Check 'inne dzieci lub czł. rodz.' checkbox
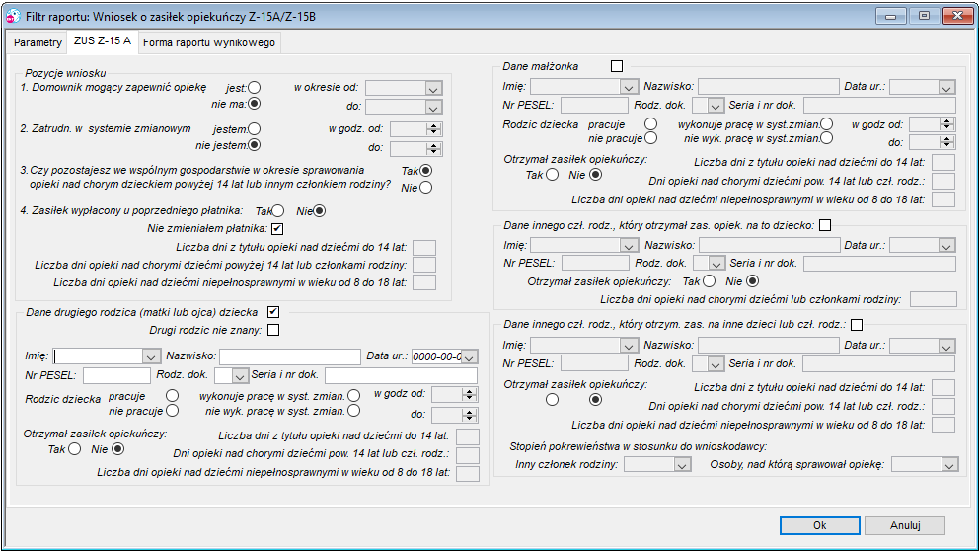980x552 pixels. coord(857,325)
